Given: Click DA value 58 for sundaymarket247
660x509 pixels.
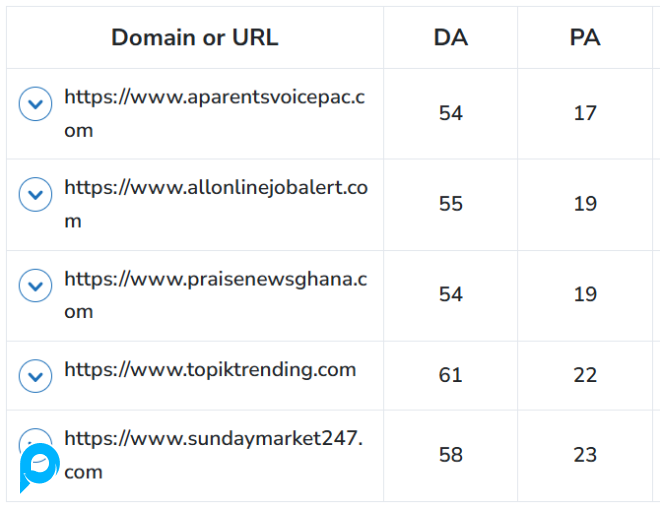Looking at the screenshot, I should [x=450, y=455].
